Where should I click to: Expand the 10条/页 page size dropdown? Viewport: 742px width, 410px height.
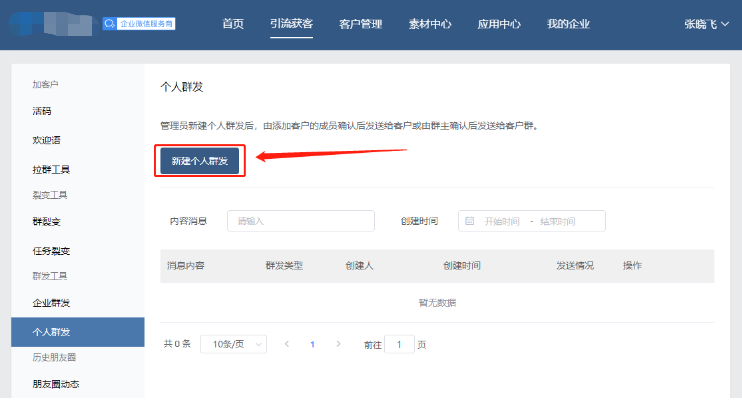233,344
